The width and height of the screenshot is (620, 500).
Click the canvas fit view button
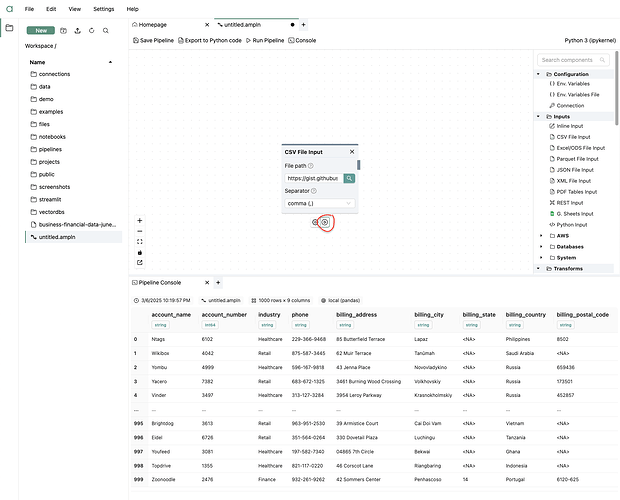(x=140, y=242)
